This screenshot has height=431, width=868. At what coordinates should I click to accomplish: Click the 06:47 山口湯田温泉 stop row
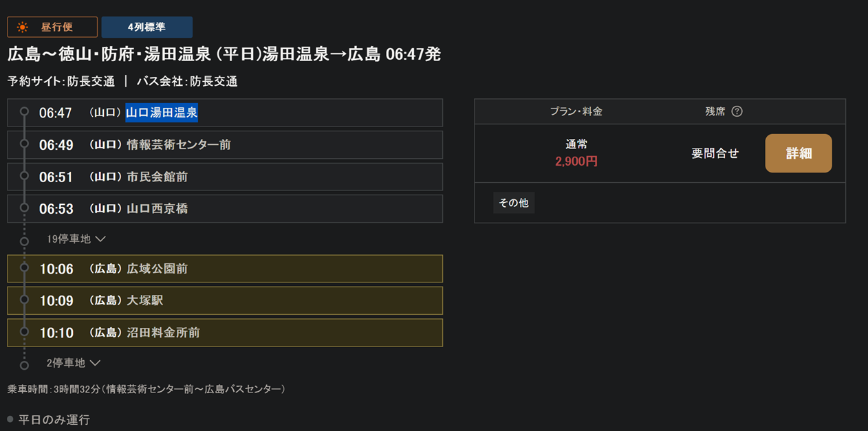pyautogui.click(x=224, y=113)
